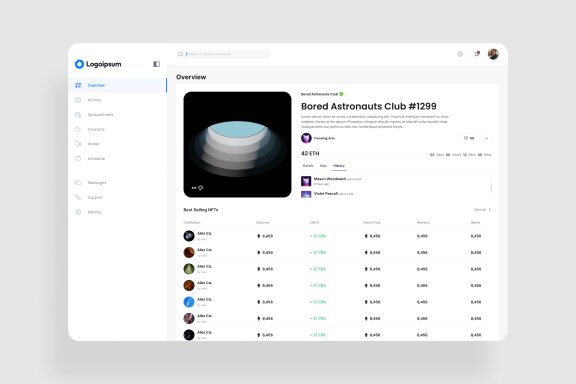
Task: Click the Overview grid icon in the sidebar
Action: point(78,85)
